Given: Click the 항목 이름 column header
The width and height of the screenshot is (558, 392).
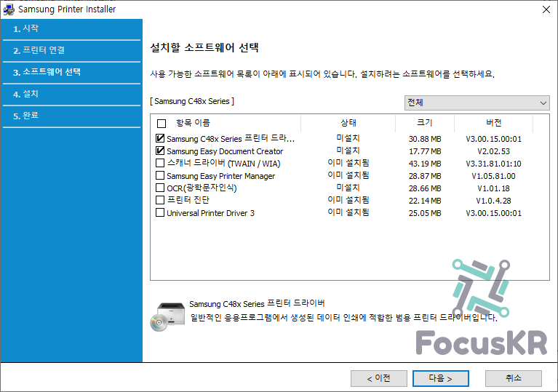Looking at the screenshot, I should (193, 123).
